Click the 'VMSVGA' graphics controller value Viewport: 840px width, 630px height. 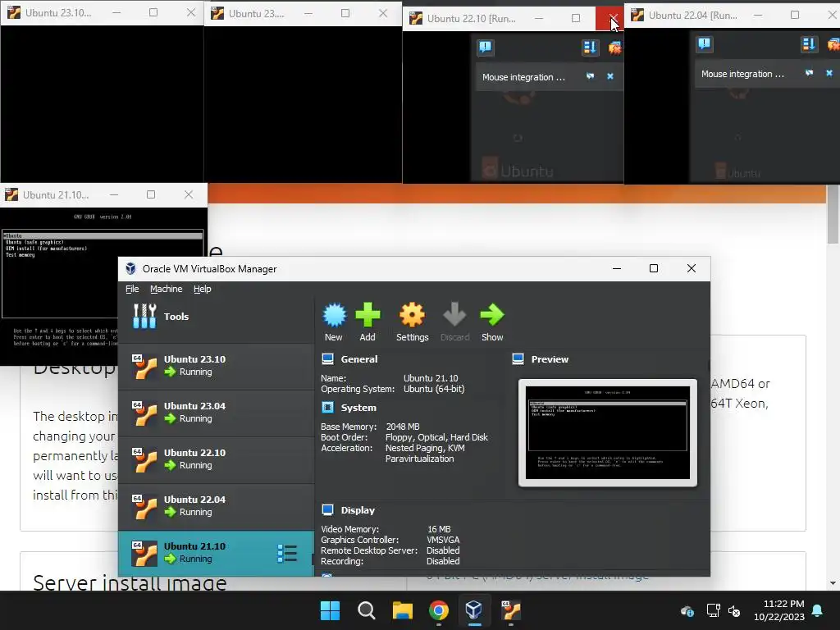443,540
